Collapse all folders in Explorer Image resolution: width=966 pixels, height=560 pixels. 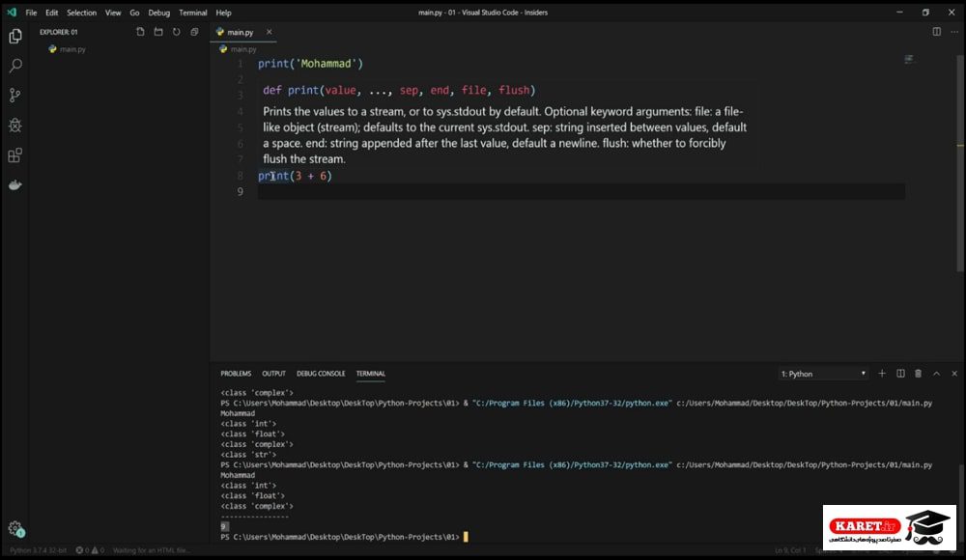pos(195,32)
